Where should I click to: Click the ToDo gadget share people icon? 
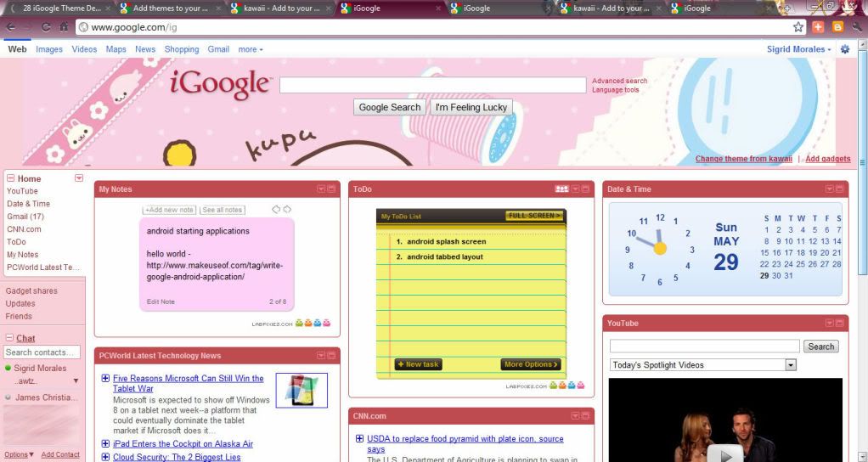coord(561,189)
